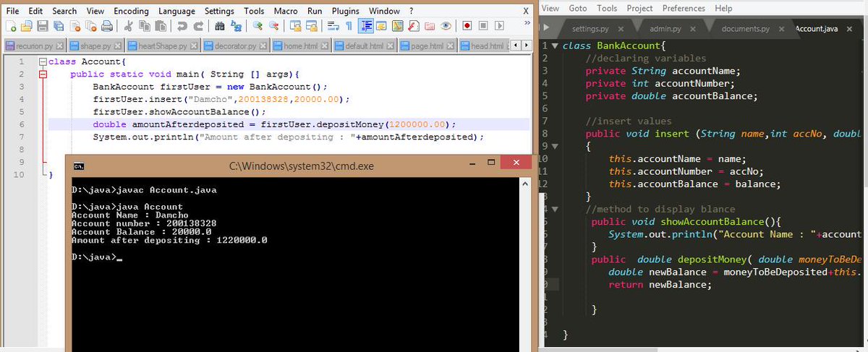Viewport: 868px width, 352px height.
Task: Start macro recording with the red record icon
Action: click(x=467, y=26)
